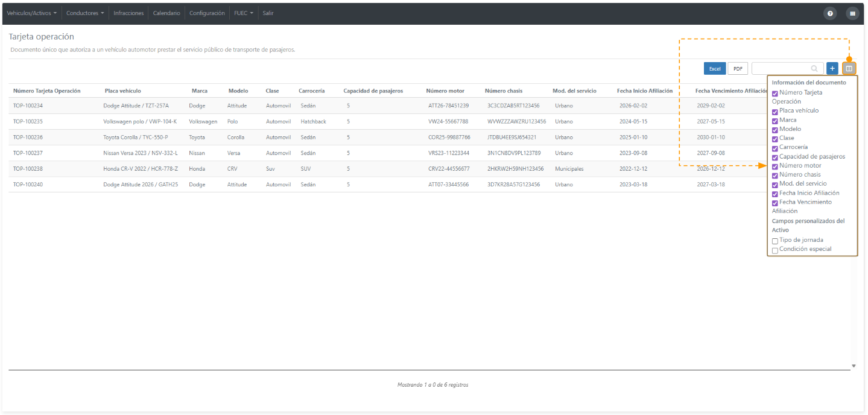Viewport: 868px width, 415px height.
Task: Click the Dodge Attitude 2026 / GATH25 cell
Action: click(141, 185)
